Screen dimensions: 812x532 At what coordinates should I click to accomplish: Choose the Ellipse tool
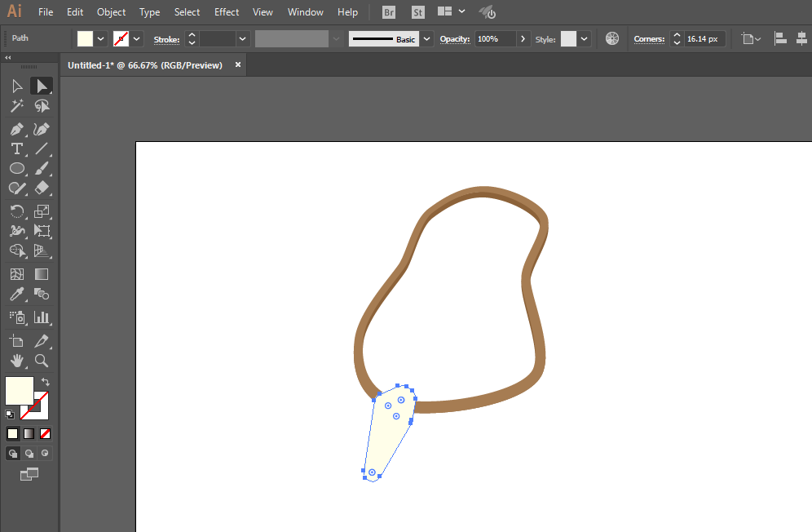pos(16,169)
